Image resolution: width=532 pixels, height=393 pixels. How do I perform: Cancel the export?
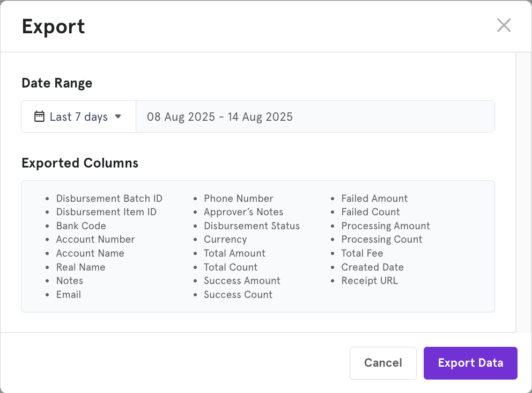(x=383, y=363)
